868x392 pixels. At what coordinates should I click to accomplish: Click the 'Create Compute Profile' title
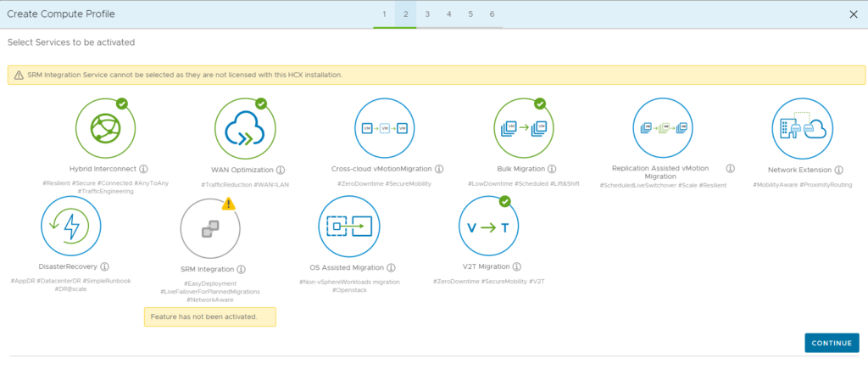click(61, 14)
